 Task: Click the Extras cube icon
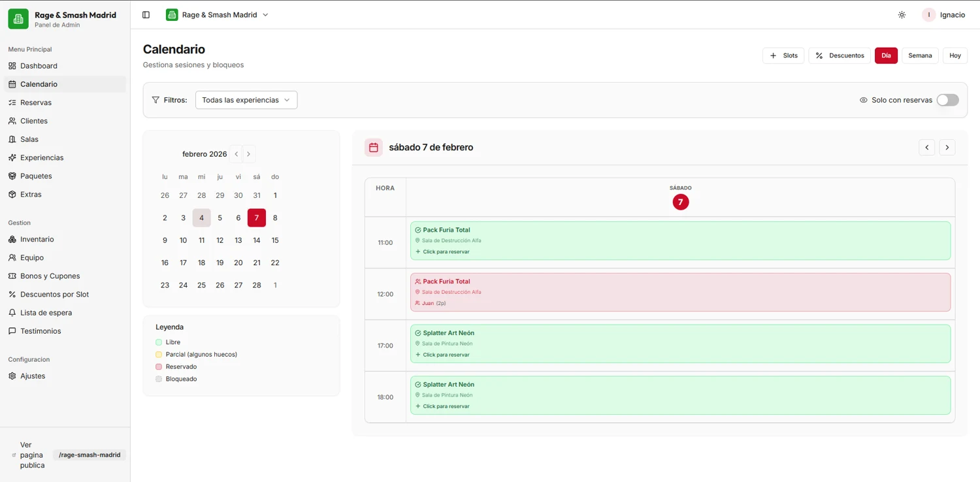12,194
